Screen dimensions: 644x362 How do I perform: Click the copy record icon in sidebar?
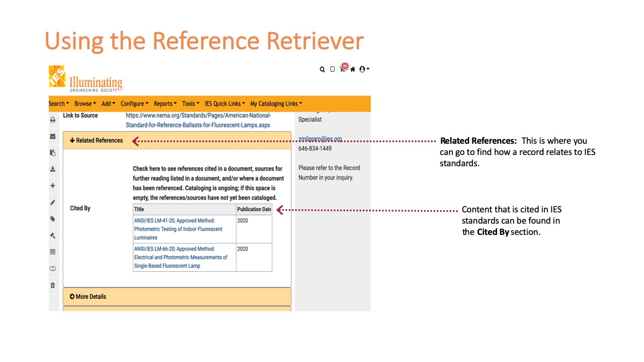coord(53,153)
